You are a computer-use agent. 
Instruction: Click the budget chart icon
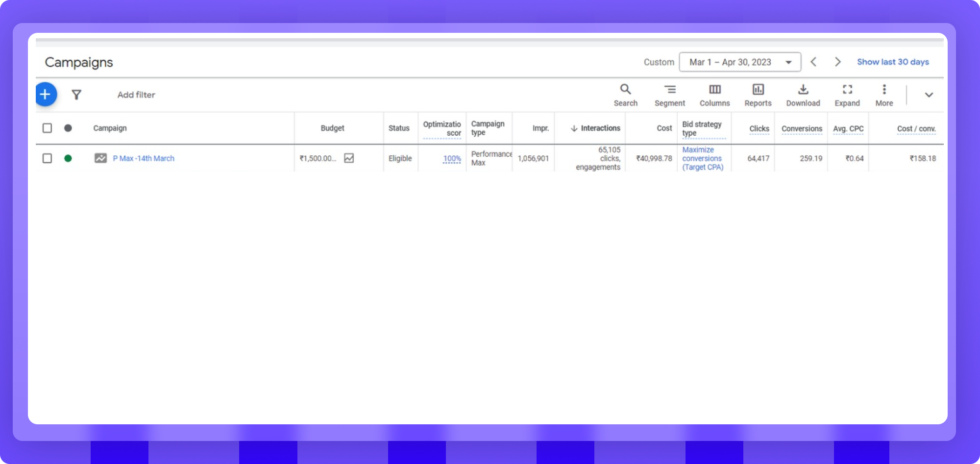(349, 158)
